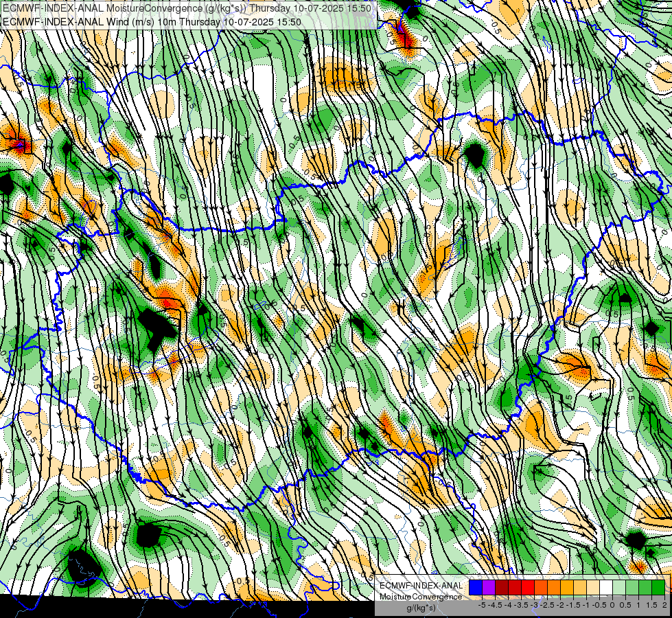Click the lightest green swatch right of 0

[x=619, y=588]
